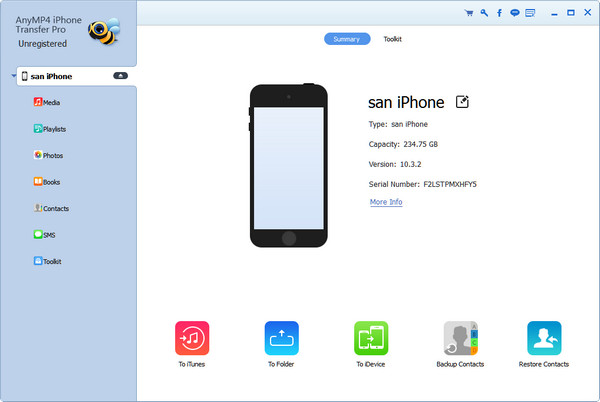Screen dimensions: 600x402
Task: Click the iPhone device image
Action: click(x=289, y=165)
